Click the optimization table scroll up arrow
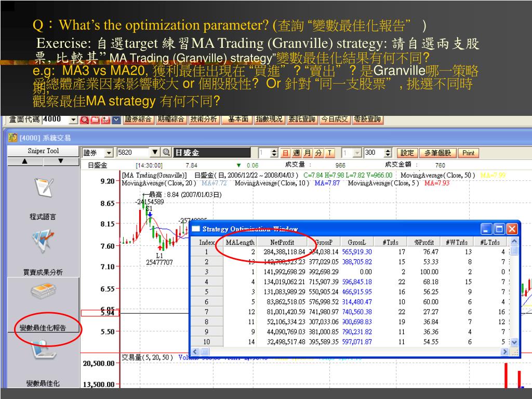 point(514,241)
